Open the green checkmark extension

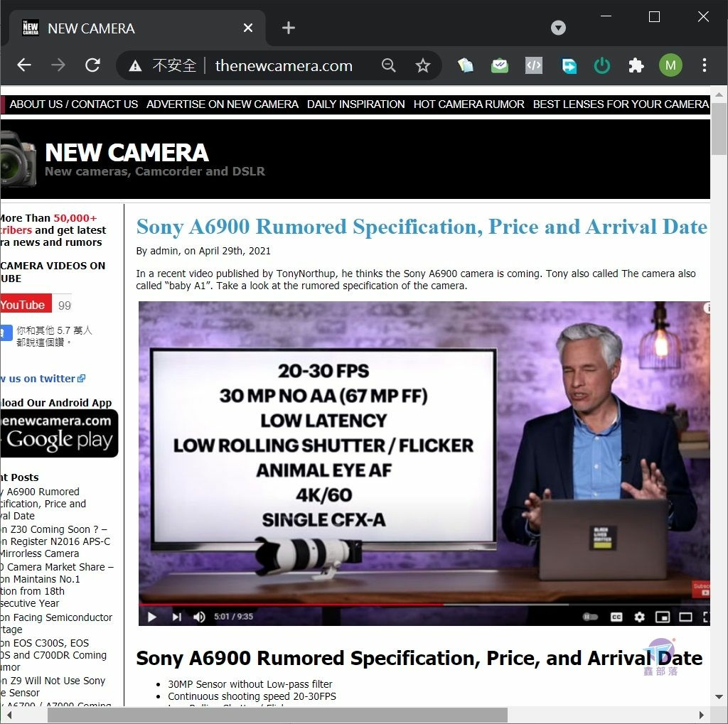pos(500,65)
